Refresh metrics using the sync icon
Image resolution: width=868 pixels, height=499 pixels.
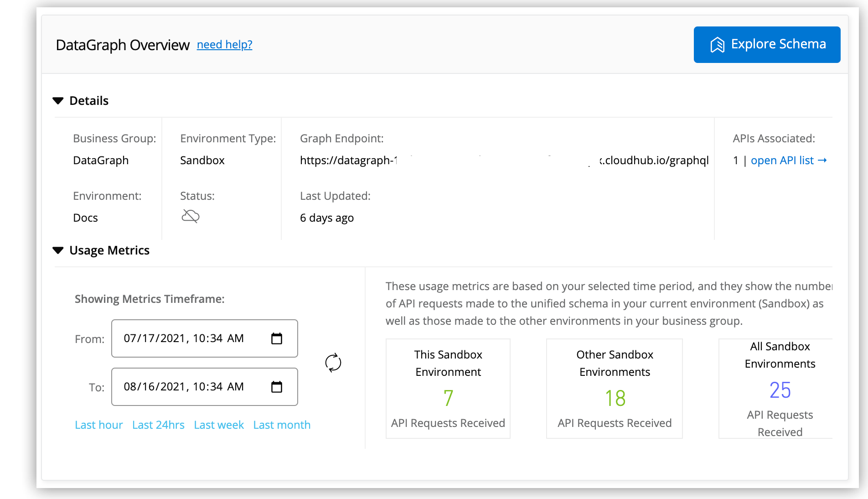point(332,363)
